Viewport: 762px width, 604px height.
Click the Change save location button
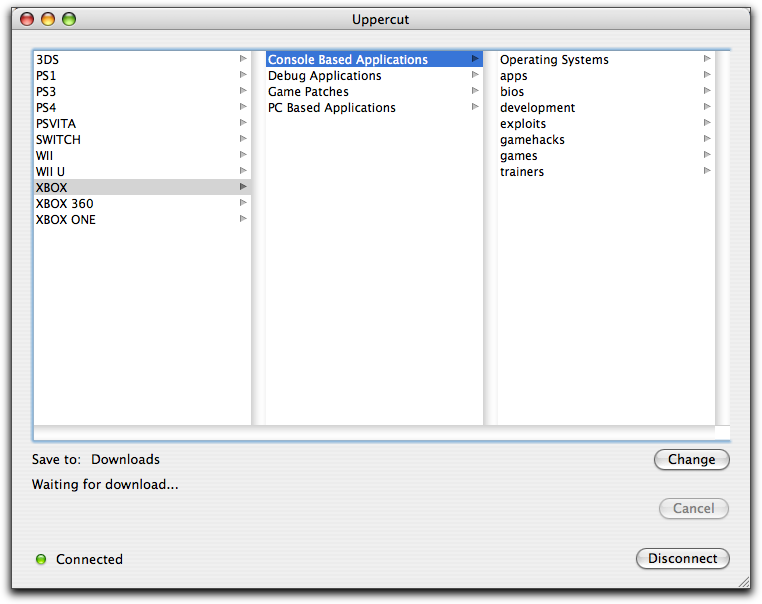tap(692, 460)
